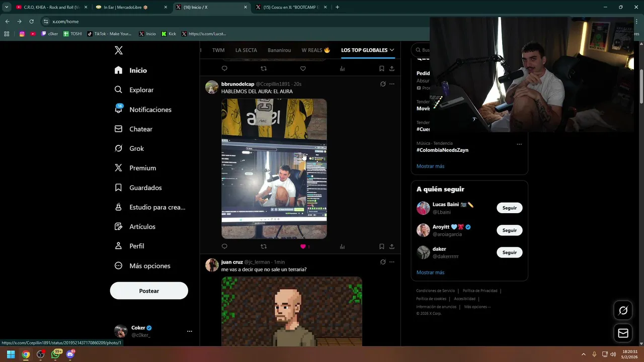Switch to the LA SECTA timeline tab
This screenshot has height=362, width=644.
246,50
